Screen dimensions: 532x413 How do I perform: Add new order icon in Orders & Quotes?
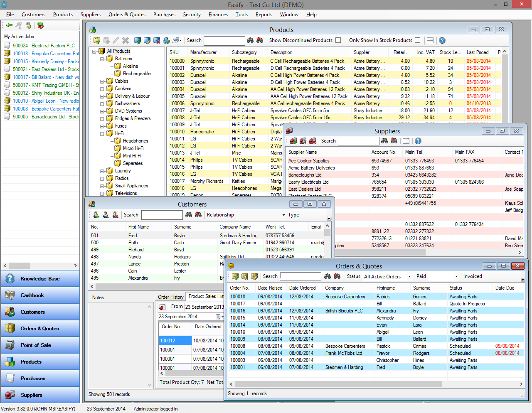coord(235,276)
